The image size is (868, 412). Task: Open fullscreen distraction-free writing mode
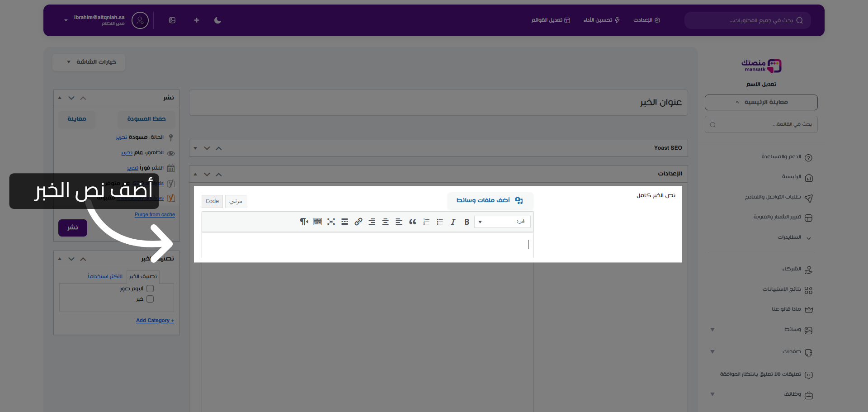point(331,222)
